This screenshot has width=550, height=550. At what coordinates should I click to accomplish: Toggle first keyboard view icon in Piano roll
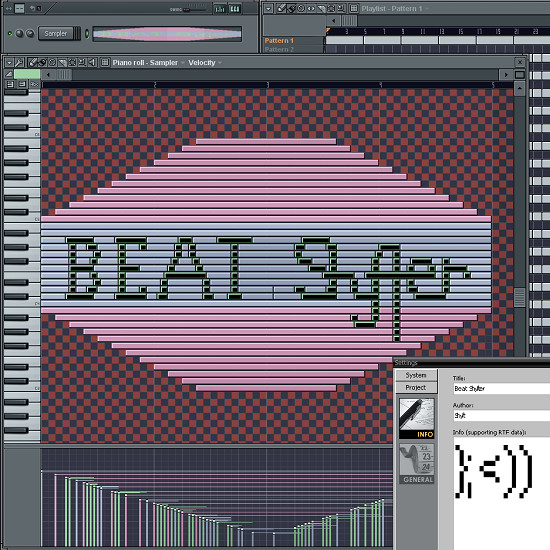10,84
